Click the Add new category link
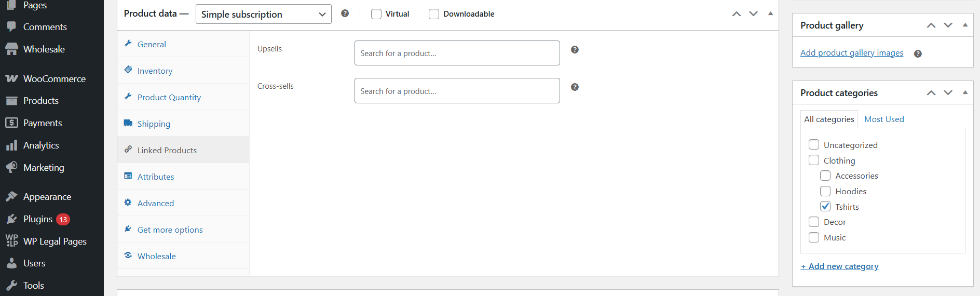This screenshot has width=980, height=296. click(x=839, y=266)
